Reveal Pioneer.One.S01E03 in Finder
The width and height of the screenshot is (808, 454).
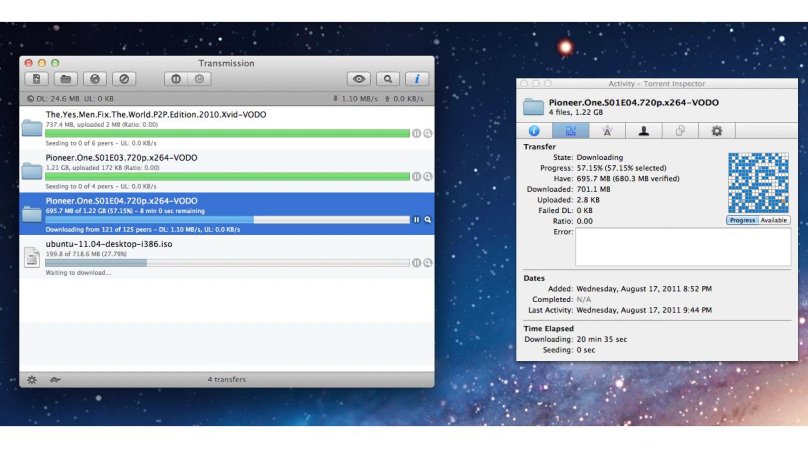pyautogui.click(x=428, y=177)
